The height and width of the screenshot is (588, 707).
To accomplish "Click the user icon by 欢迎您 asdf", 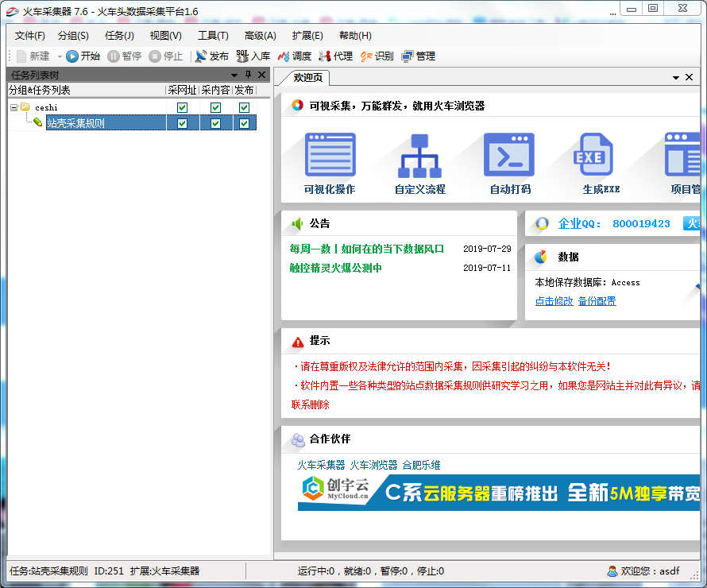I will click(612, 571).
